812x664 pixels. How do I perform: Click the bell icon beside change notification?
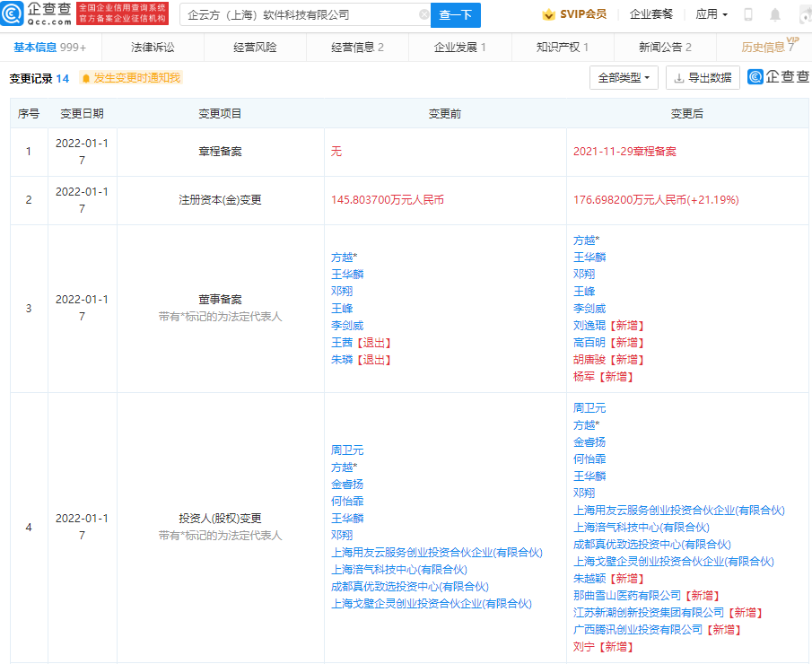click(x=86, y=78)
